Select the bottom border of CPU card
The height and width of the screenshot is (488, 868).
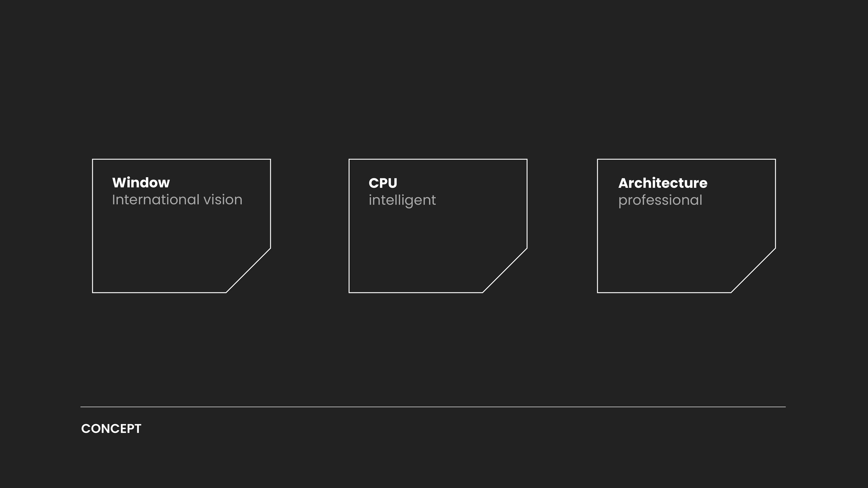pyautogui.click(x=415, y=292)
